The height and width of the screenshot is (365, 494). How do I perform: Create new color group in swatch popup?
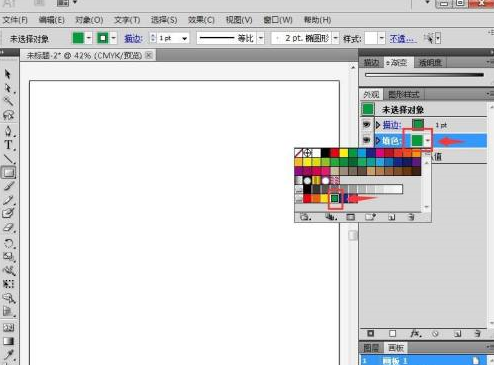tap(370, 217)
